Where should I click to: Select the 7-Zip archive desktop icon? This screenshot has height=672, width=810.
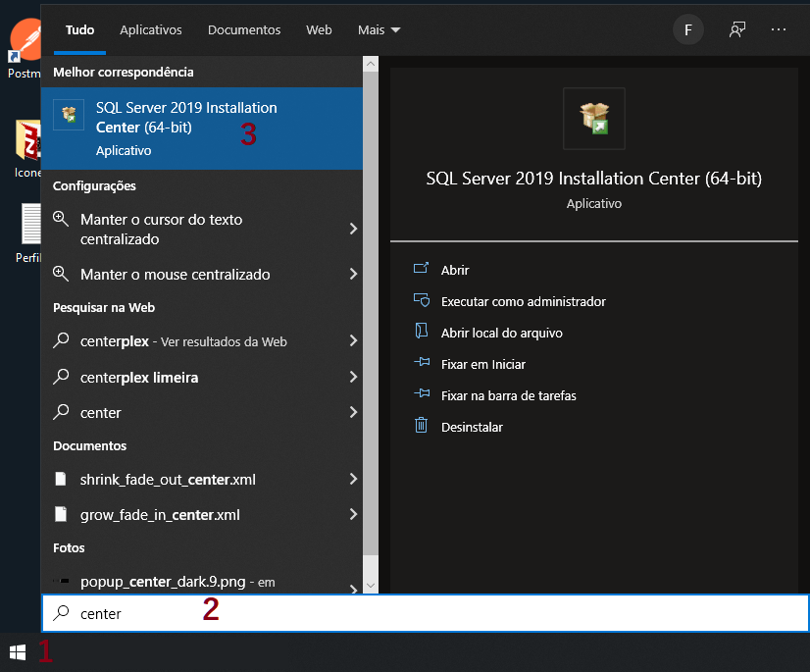(x=27, y=139)
